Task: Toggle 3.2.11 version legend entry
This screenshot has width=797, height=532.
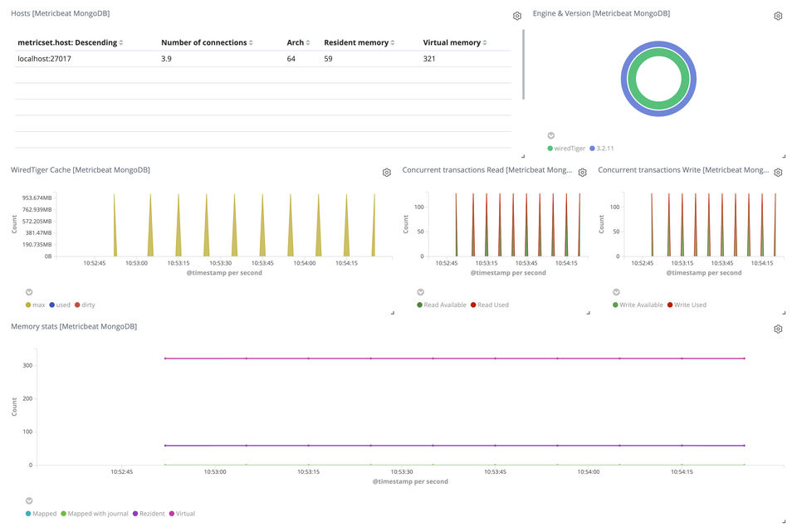Action: pyautogui.click(x=602, y=149)
